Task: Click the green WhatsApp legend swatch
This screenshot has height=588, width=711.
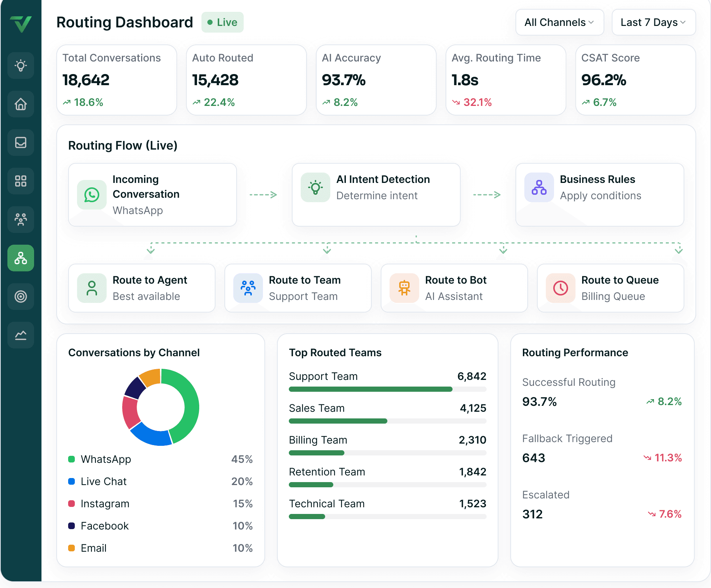Action: pos(72,459)
